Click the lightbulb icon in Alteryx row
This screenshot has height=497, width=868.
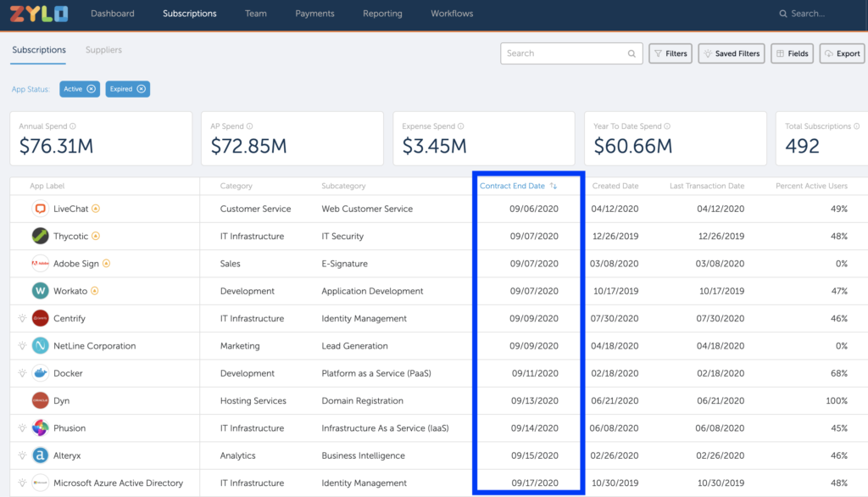tap(22, 455)
